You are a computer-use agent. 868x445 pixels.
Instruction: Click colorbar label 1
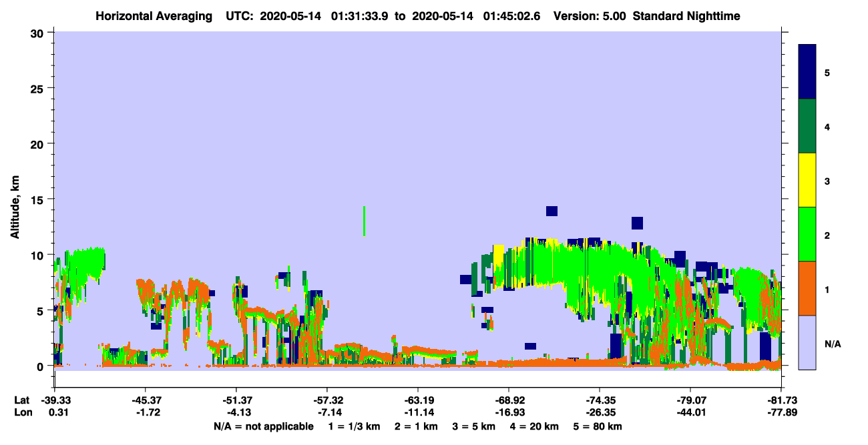[x=827, y=289]
